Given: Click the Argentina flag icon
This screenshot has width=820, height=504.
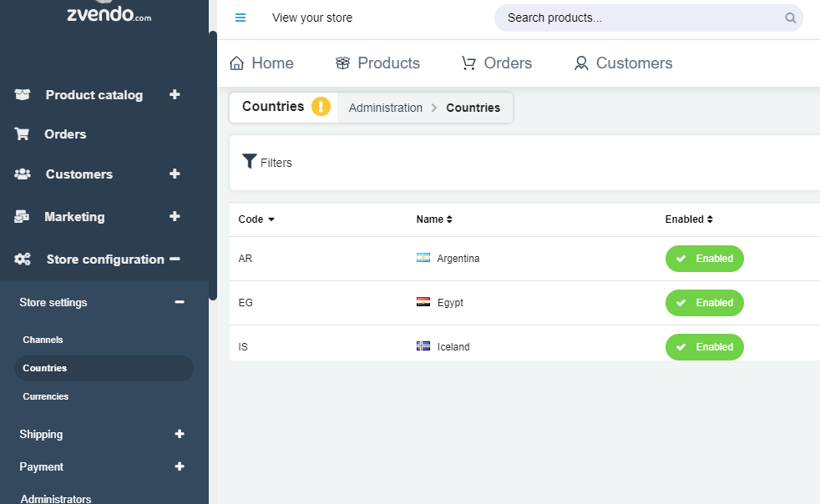Looking at the screenshot, I should [x=423, y=258].
